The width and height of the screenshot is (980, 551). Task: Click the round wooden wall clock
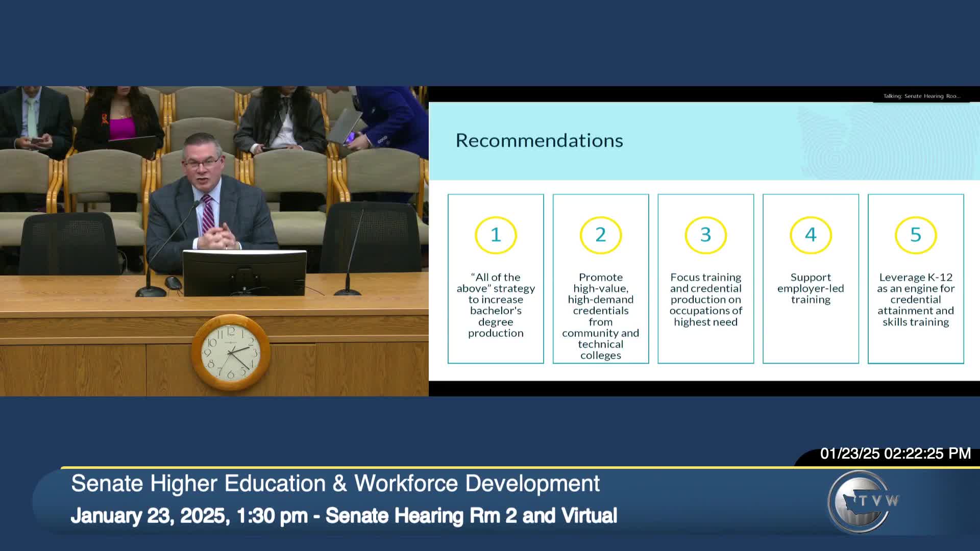point(231,353)
